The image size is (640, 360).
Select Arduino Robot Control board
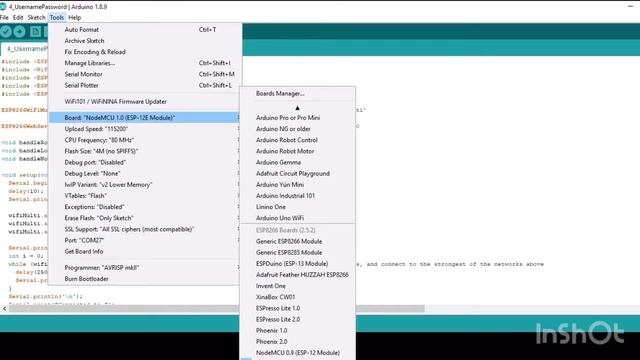click(298, 140)
